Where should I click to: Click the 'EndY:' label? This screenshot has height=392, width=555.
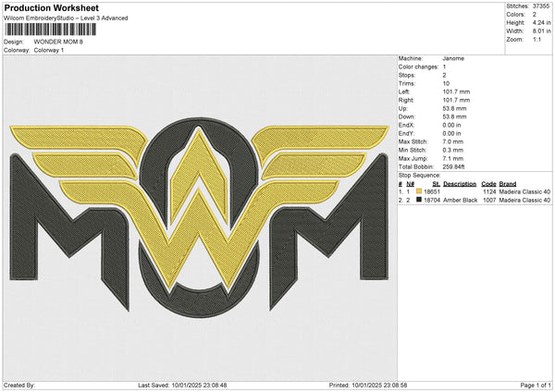[x=406, y=133]
